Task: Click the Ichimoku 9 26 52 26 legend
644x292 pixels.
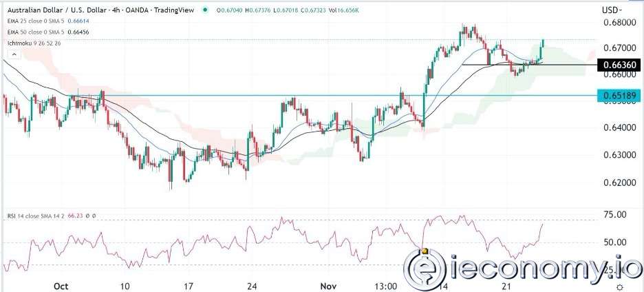Action: click(33, 44)
